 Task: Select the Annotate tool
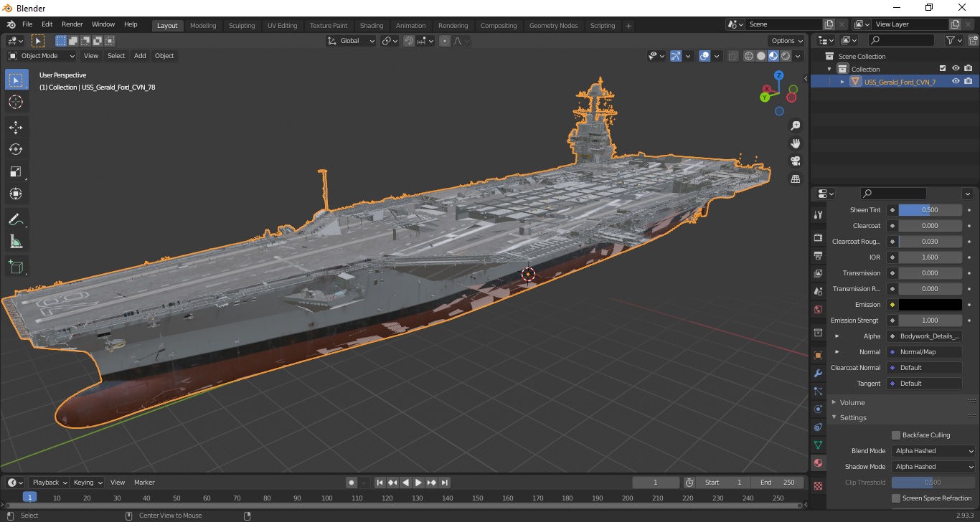tap(16, 219)
